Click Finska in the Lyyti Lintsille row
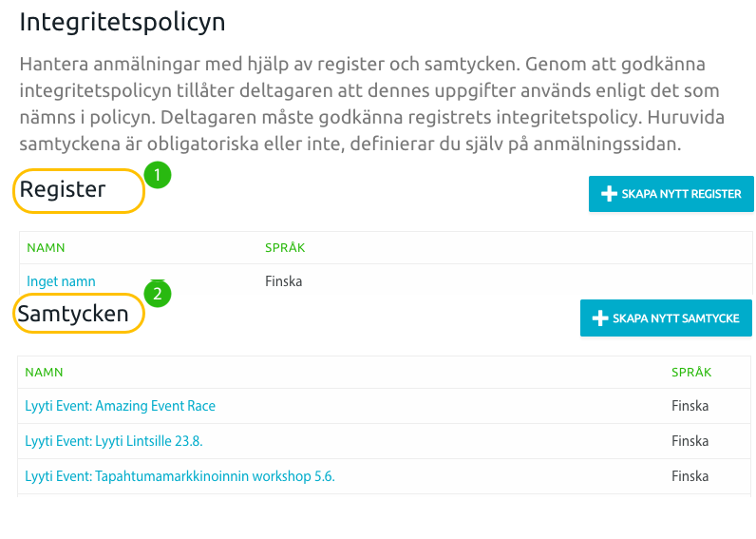This screenshot has width=756, height=539. (690, 441)
